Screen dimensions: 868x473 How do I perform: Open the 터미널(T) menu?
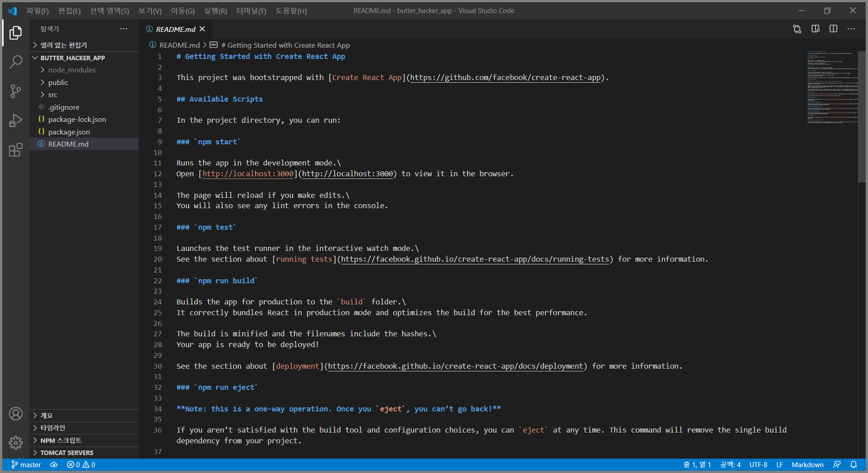point(251,11)
